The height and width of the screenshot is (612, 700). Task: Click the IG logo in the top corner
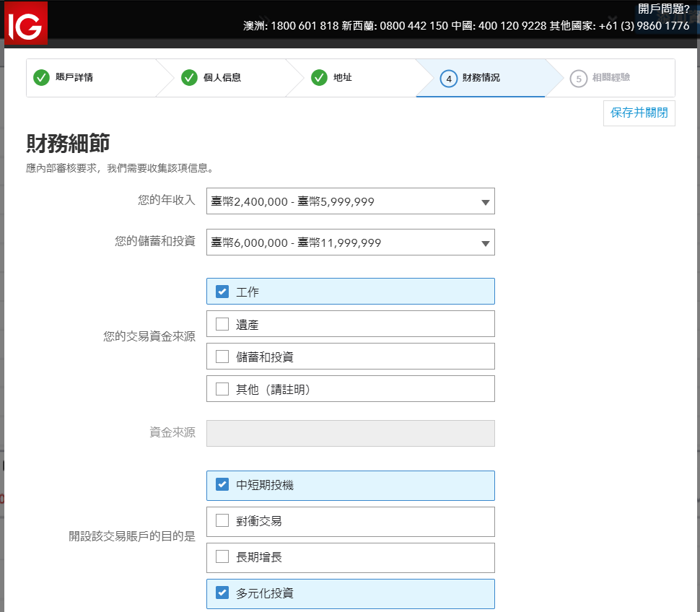pos(25,22)
